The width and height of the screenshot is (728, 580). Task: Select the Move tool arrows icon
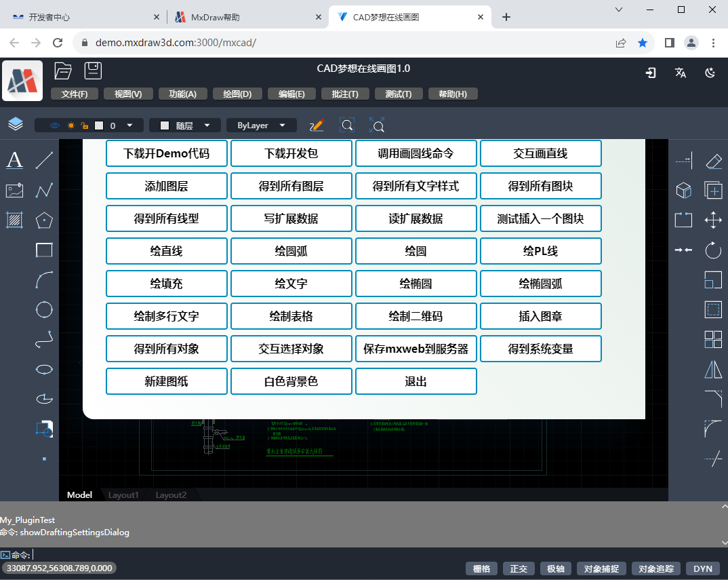point(713,220)
